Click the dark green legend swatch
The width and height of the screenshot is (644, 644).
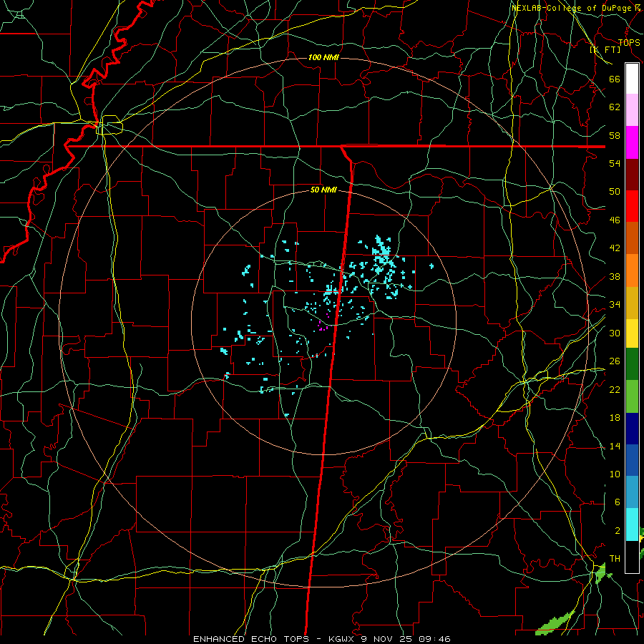click(632, 364)
